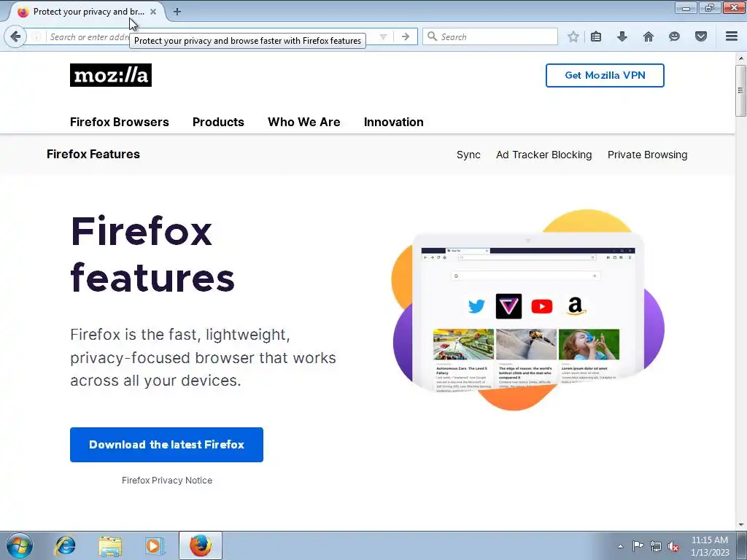Click the search magnifier icon
The height and width of the screenshot is (560, 747).
[x=432, y=36]
